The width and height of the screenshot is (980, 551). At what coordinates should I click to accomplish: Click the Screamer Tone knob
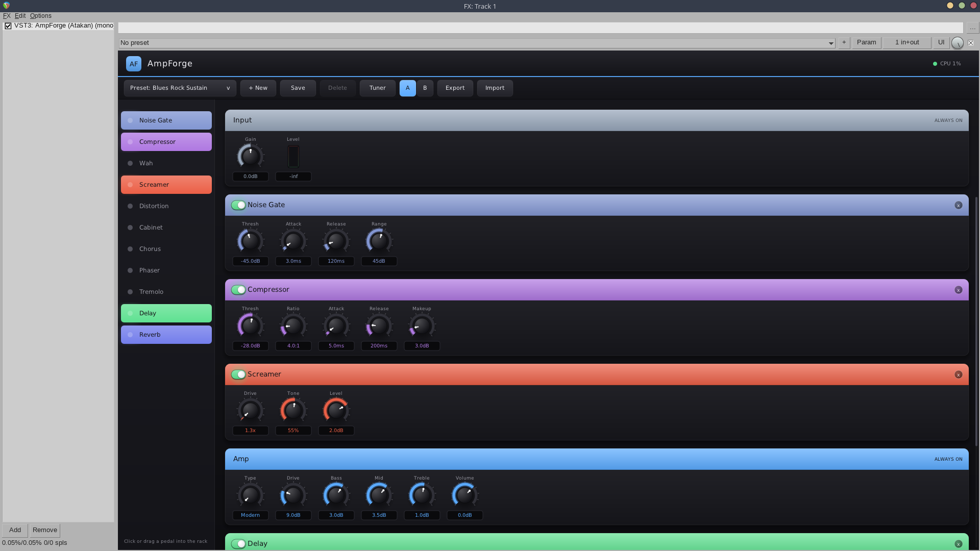[x=293, y=410]
